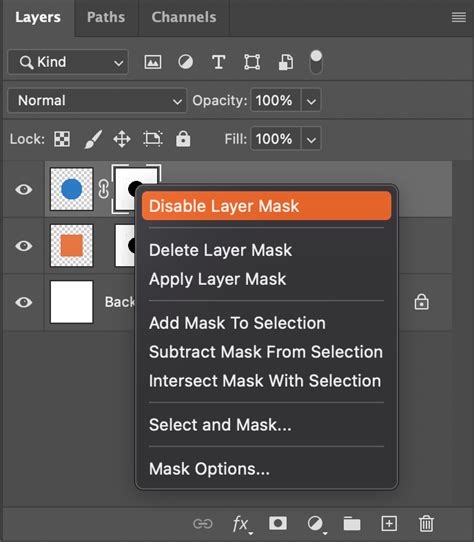Click the Opacity label
This screenshot has width=474, height=542.
220,101
